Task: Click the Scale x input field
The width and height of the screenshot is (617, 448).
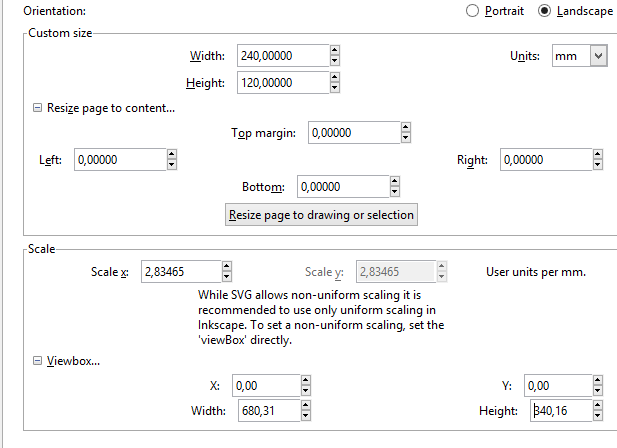Action: pyautogui.click(x=180, y=271)
